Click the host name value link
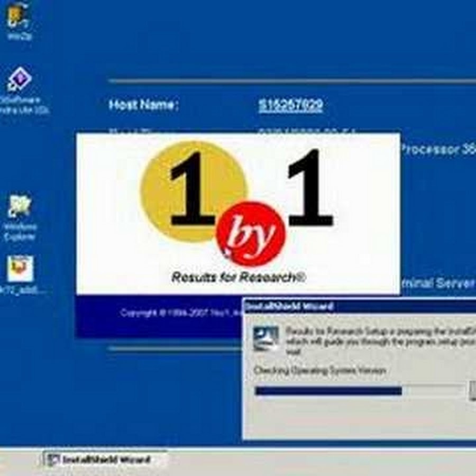476x476 pixels. 290,105
